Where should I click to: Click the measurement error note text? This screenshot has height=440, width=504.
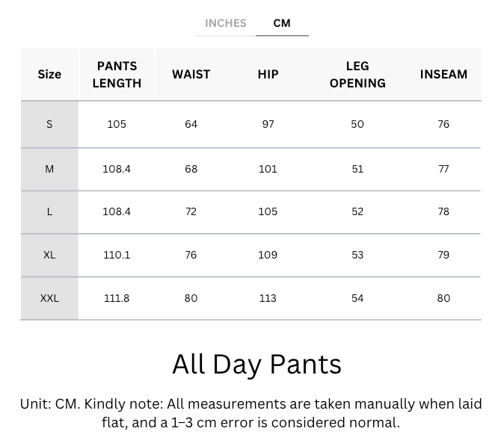click(x=251, y=413)
